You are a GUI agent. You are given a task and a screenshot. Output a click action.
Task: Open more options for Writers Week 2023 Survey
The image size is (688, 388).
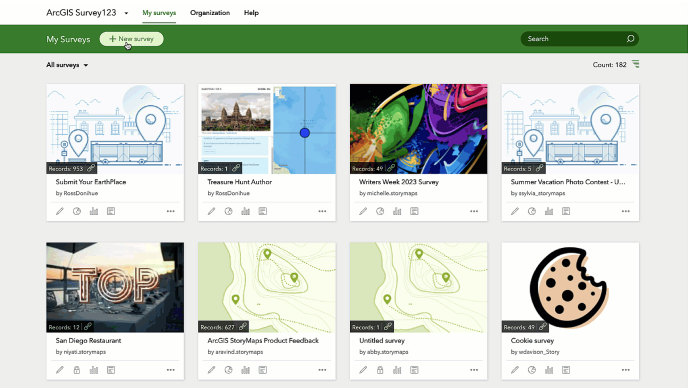point(474,211)
